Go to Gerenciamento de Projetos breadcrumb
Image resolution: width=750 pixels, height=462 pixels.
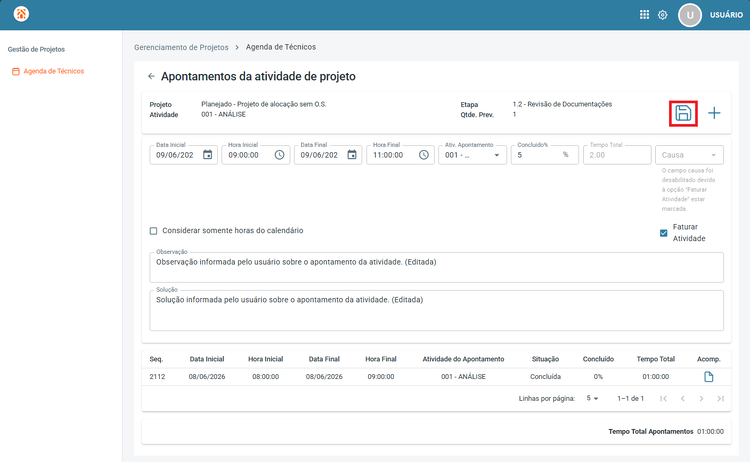181,47
